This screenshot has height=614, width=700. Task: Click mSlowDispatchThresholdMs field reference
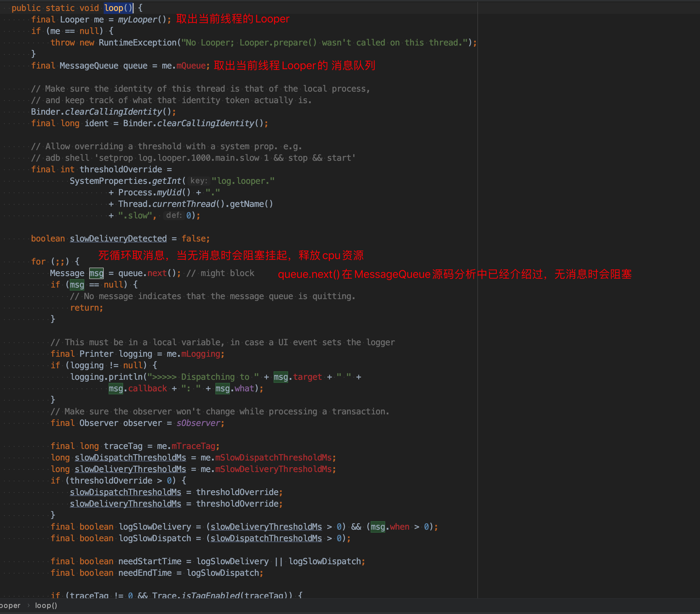pyautogui.click(x=273, y=457)
